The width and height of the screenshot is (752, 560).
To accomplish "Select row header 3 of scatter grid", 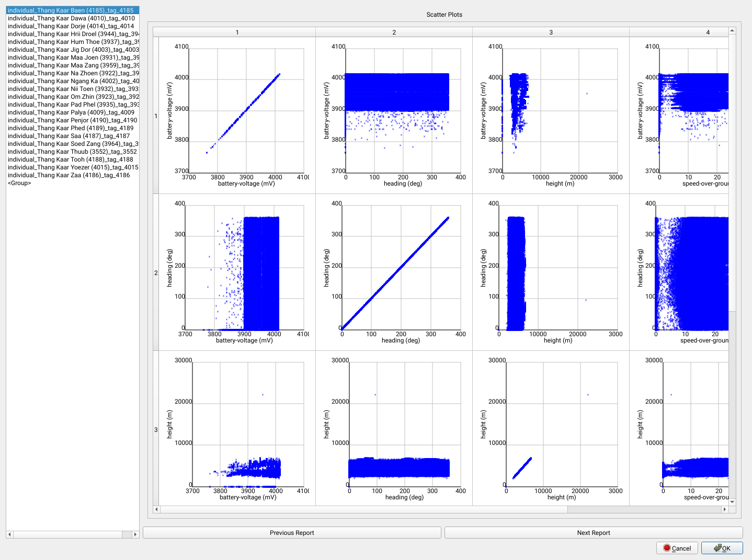I will coord(156,429).
